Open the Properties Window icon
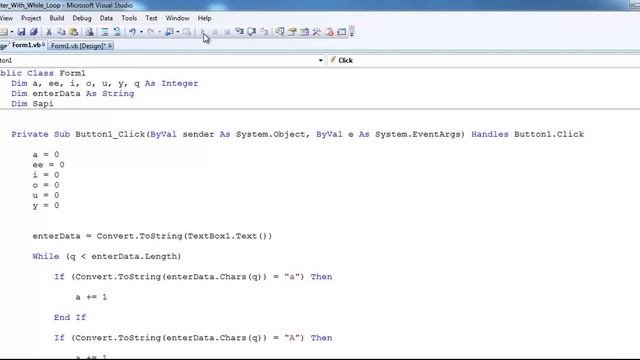The width and height of the screenshot is (640, 360). point(292,32)
